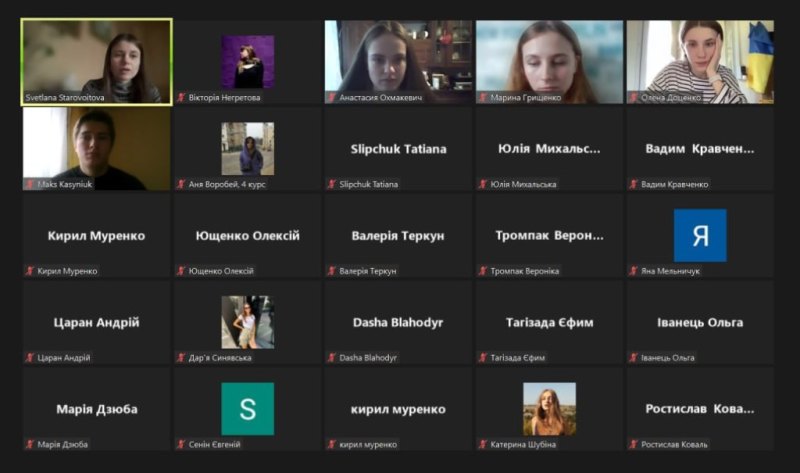Click muted mic icon beside Сенін Євгеній

(x=181, y=444)
